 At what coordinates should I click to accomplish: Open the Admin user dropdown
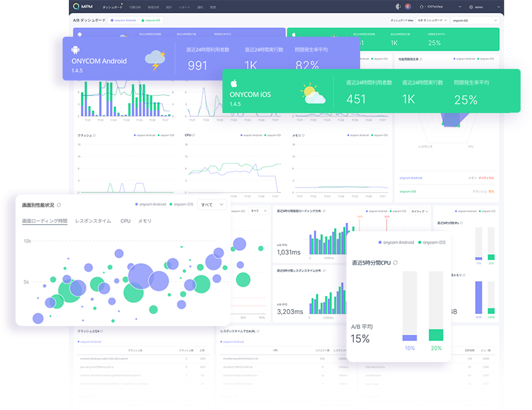(485, 7)
